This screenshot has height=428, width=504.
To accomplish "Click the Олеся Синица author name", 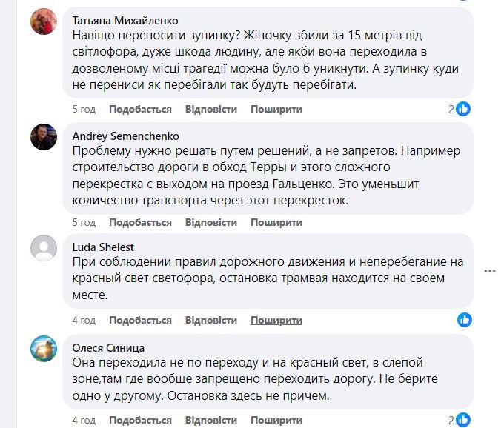I will tap(108, 347).
